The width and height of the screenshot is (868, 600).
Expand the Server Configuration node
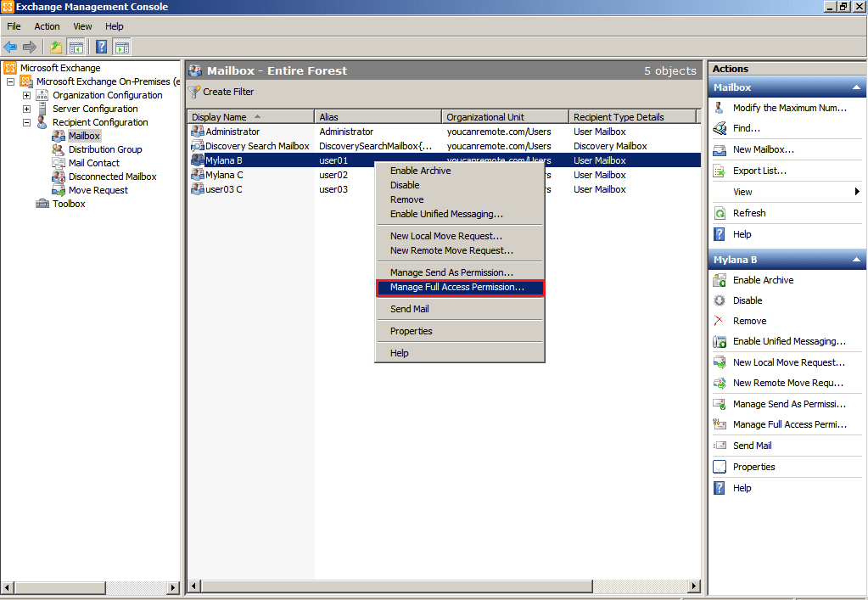click(x=26, y=109)
